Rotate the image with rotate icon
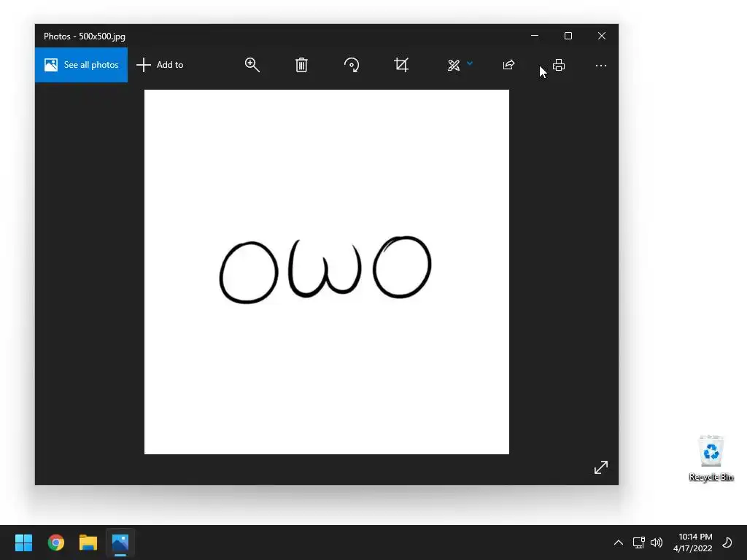Viewport: 747px width, 560px height. click(x=352, y=65)
